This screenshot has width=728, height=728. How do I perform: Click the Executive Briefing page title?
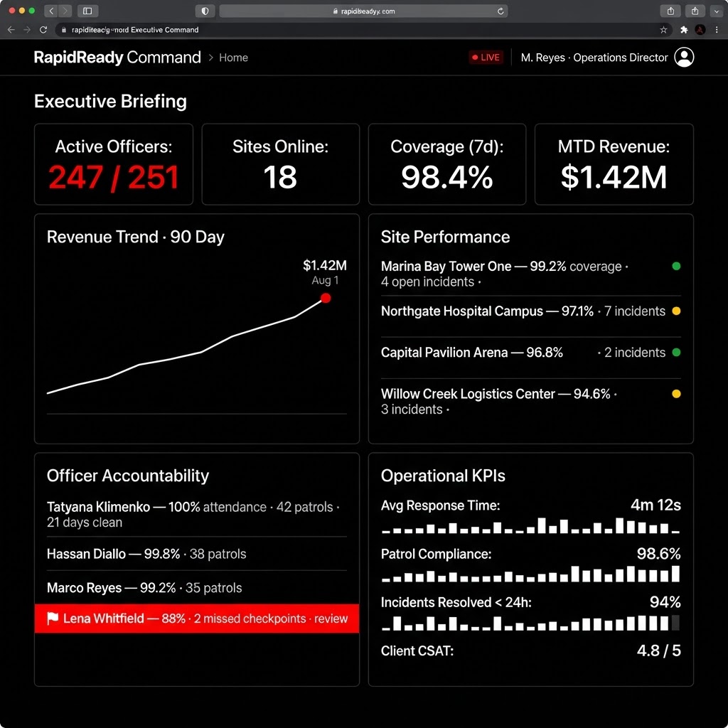(110, 101)
